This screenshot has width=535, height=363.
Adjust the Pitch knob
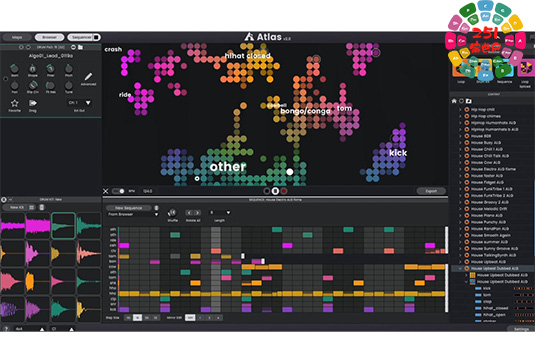click(x=69, y=69)
